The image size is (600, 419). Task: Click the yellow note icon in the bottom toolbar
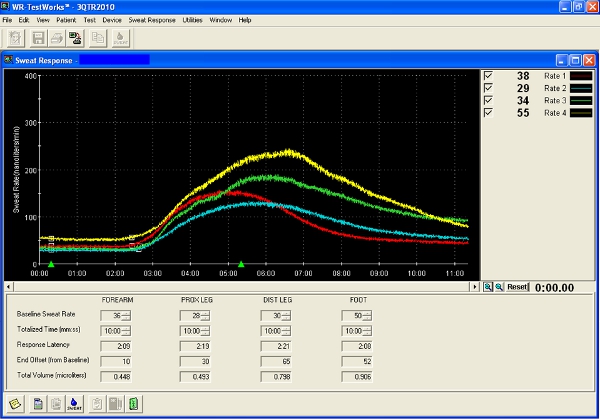click(15, 404)
